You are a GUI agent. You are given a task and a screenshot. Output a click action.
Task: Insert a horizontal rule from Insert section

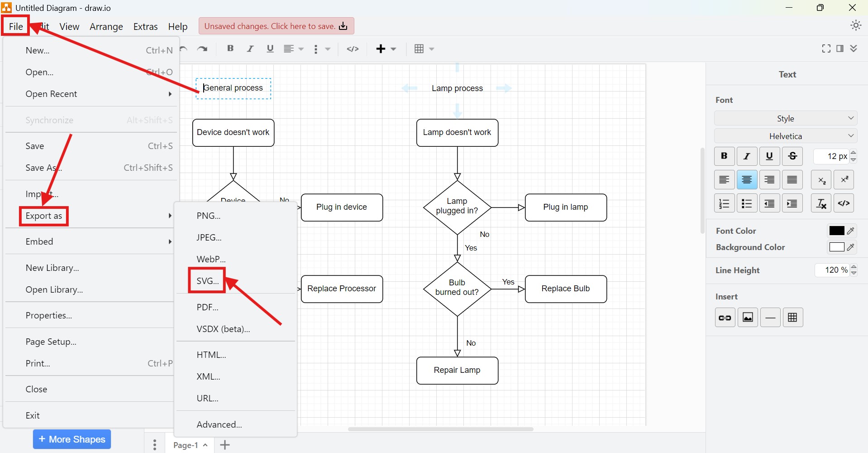pos(770,317)
